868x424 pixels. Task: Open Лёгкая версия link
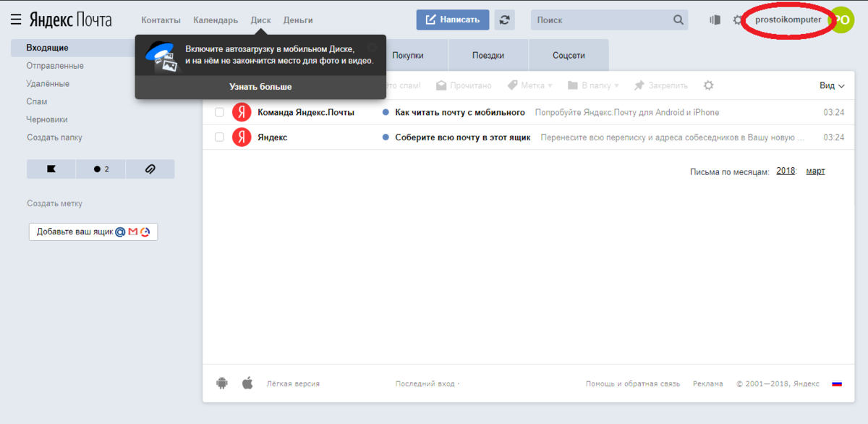coord(293,383)
